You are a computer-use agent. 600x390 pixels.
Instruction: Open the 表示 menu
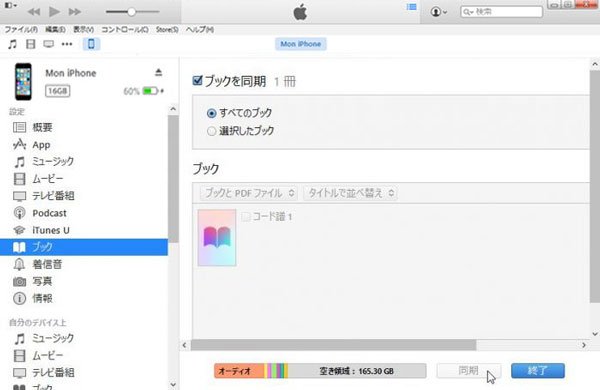[x=83, y=29]
